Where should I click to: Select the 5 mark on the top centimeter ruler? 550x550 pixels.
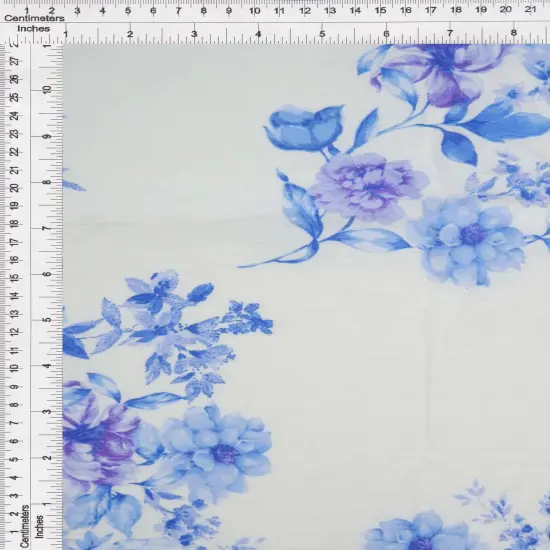click(128, 11)
